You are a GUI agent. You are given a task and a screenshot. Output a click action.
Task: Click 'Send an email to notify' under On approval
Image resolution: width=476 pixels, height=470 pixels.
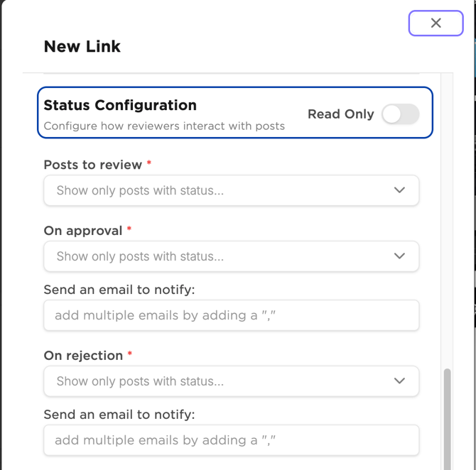pos(119,290)
